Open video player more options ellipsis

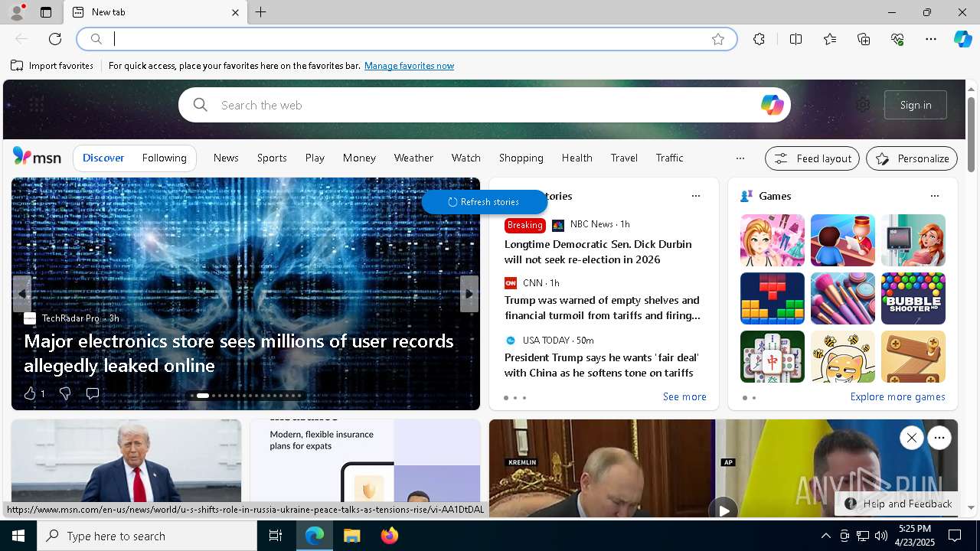click(939, 438)
